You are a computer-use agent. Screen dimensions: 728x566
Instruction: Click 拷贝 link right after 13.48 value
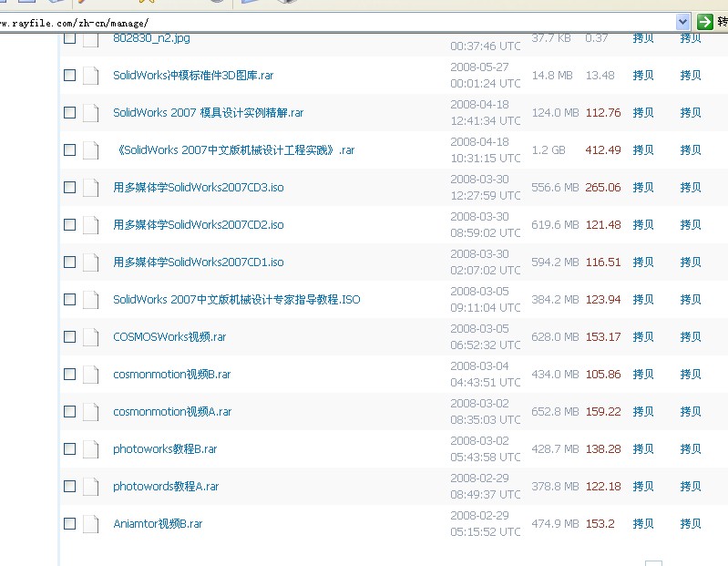(x=643, y=76)
